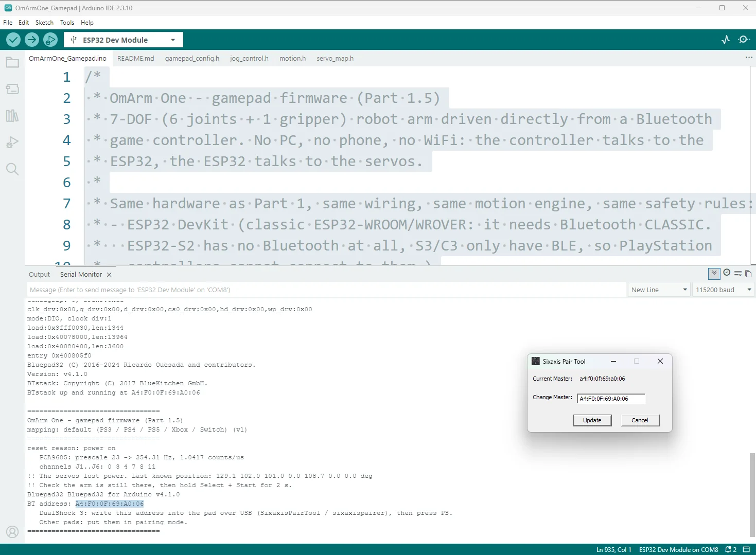Switch to the gamepad_config.h tab

192,58
